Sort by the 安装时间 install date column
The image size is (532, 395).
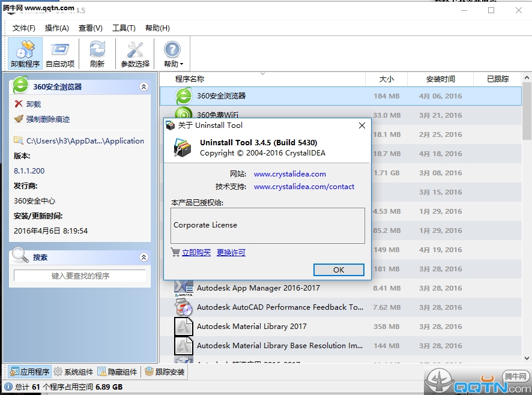(440, 79)
